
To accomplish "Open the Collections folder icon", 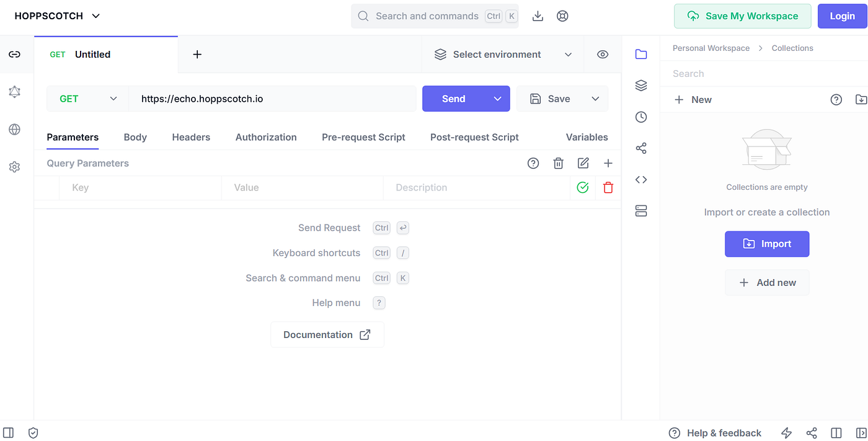I will pyautogui.click(x=641, y=55).
